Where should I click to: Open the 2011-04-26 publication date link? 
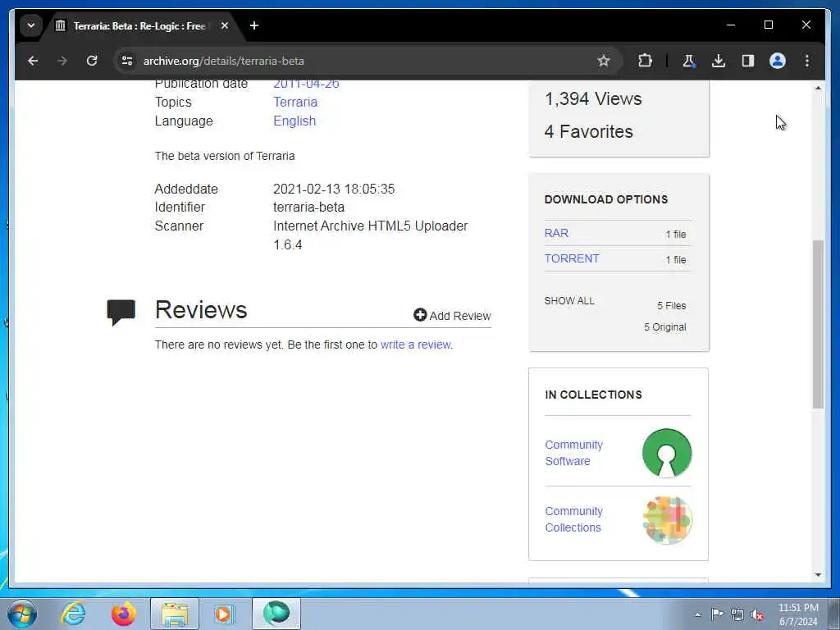click(x=306, y=84)
